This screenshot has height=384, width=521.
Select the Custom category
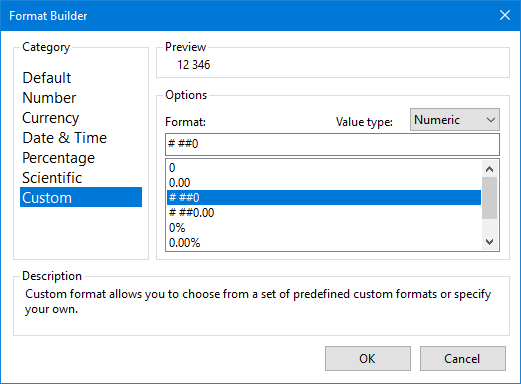pos(81,197)
